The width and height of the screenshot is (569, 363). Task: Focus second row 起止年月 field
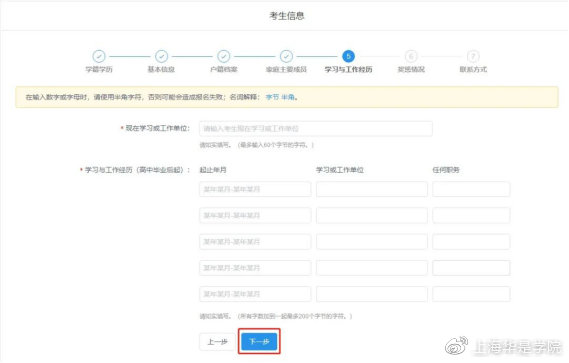[255, 215]
